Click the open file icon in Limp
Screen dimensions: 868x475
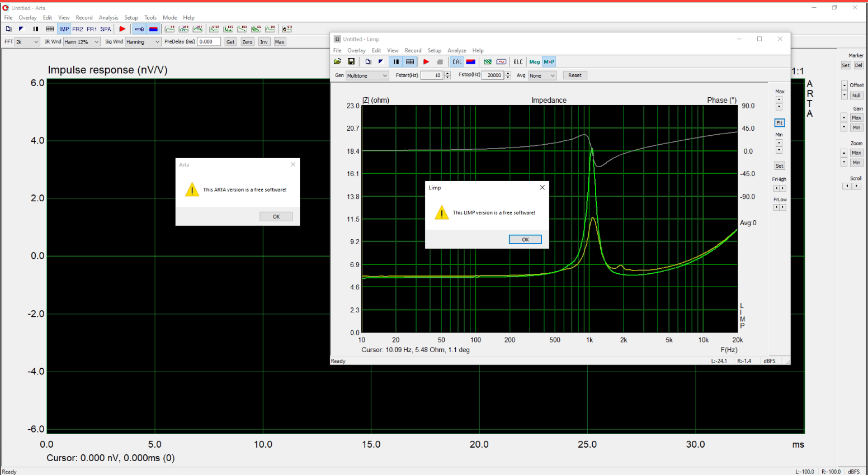(337, 62)
